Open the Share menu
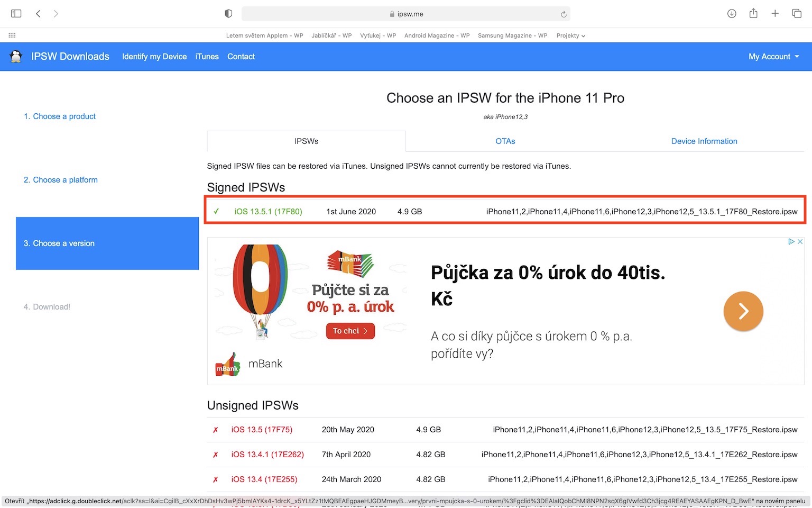The width and height of the screenshot is (812, 508). (x=753, y=13)
